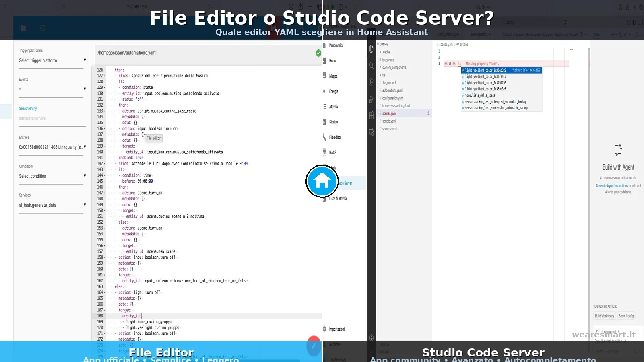Fold code block at line 142
The image size is (644, 362).
pos(105,164)
